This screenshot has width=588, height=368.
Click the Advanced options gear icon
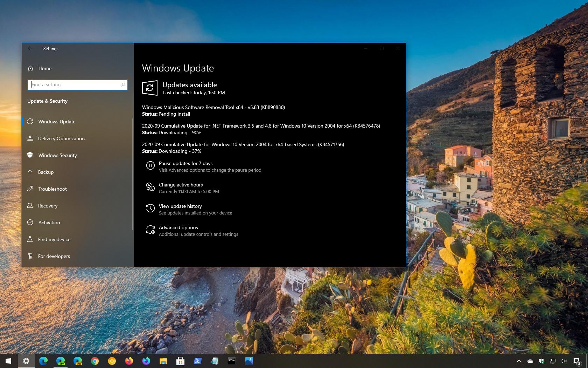pos(150,230)
